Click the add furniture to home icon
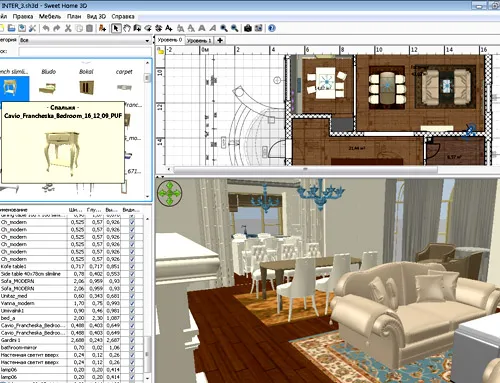 (102, 28)
